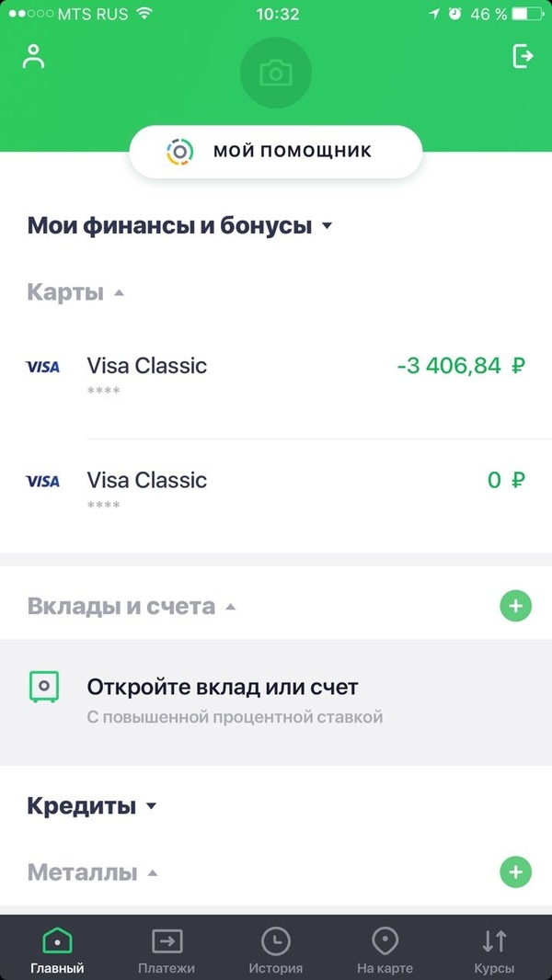Image resolution: width=552 pixels, height=980 pixels.
Task: Tap the log out icon
Action: [522, 56]
